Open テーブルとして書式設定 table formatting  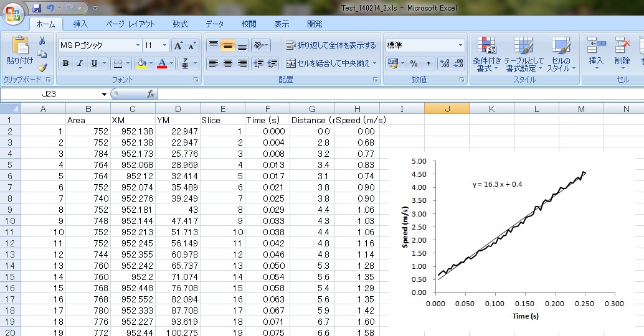pos(524,55)
